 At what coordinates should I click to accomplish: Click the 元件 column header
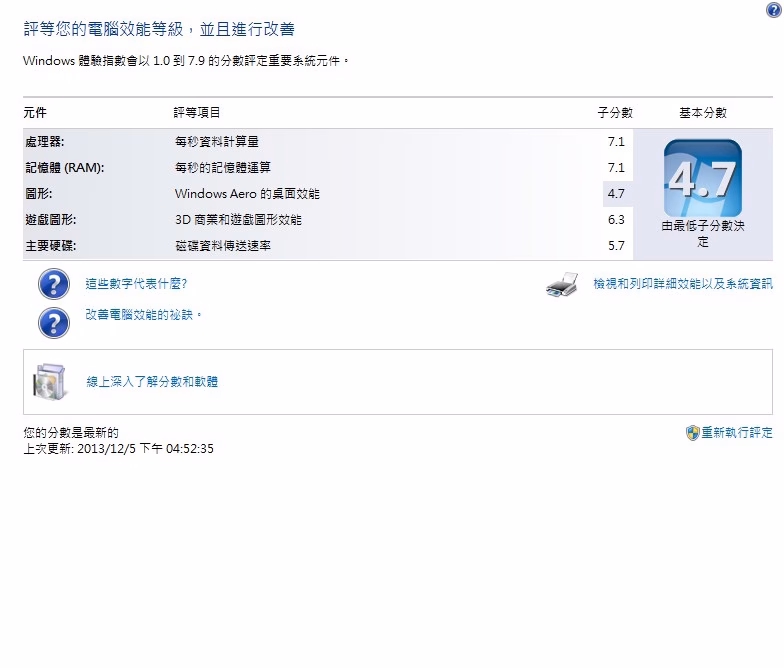click(x=35, y=112)
